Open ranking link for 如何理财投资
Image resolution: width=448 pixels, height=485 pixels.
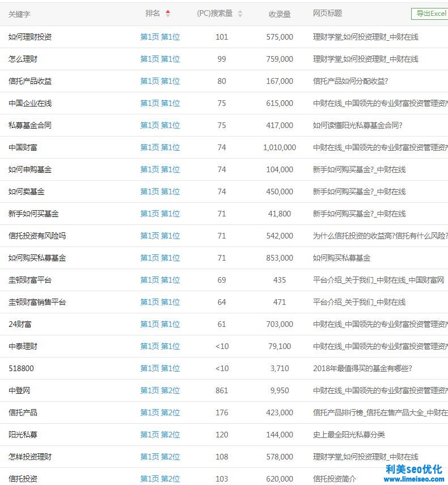pos(160,37)
